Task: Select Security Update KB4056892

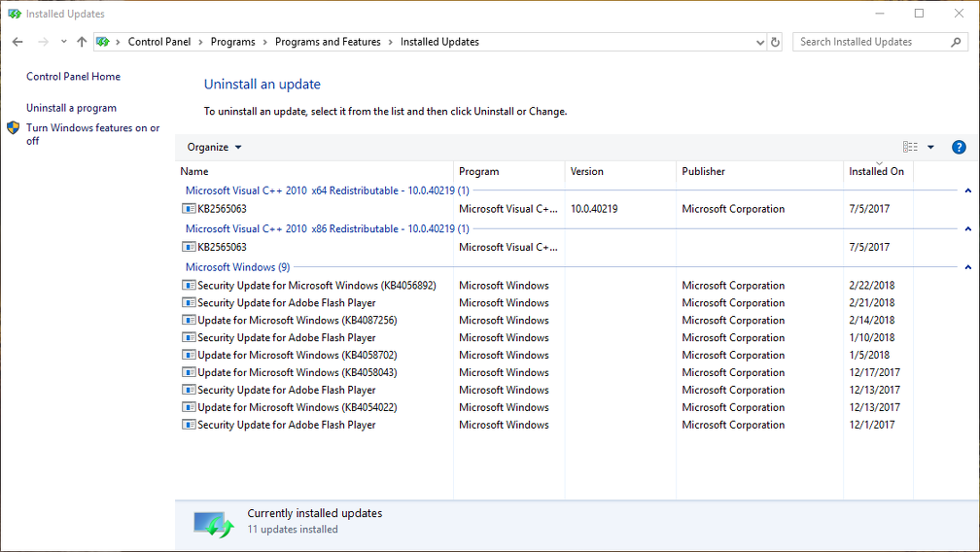Action: (x=317, y=286)
